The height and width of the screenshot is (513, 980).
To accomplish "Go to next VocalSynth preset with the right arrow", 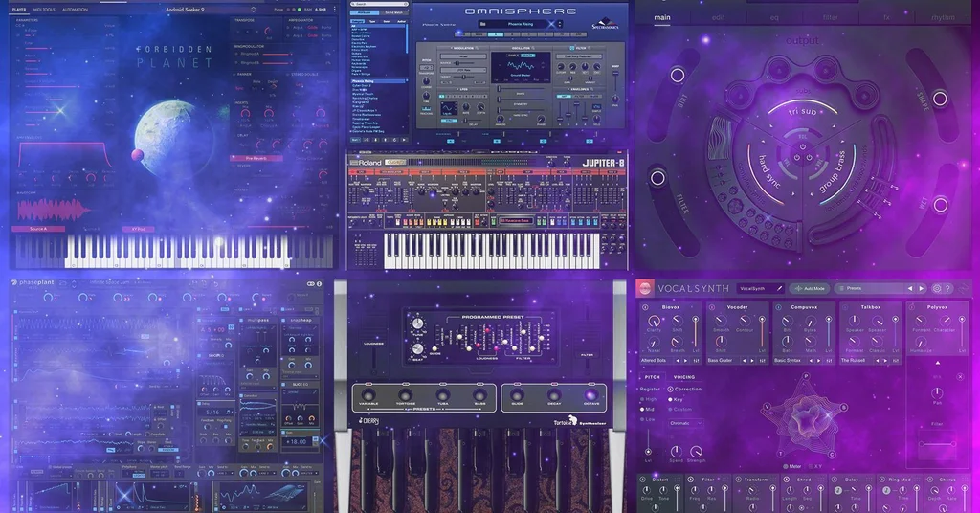I will click(x=922, y=289).
